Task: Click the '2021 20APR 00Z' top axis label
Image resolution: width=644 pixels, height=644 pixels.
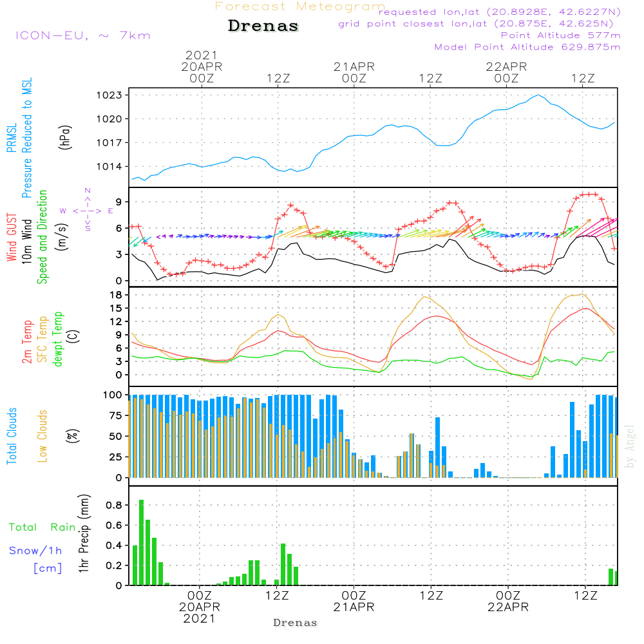Action: [x=201, y=66]
